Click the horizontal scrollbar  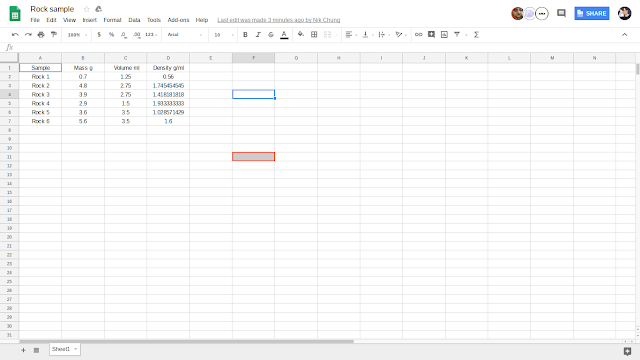point(187,341)
